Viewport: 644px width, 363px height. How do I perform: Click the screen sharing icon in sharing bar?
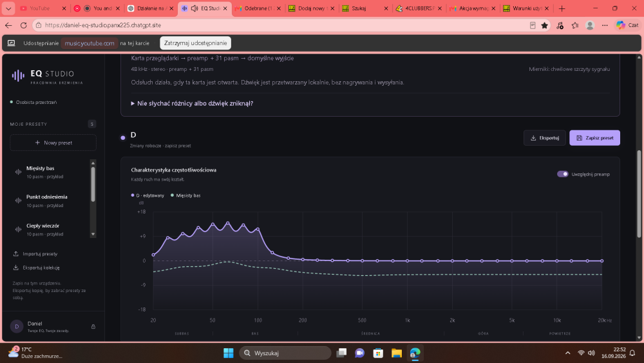tap(12, 43)
